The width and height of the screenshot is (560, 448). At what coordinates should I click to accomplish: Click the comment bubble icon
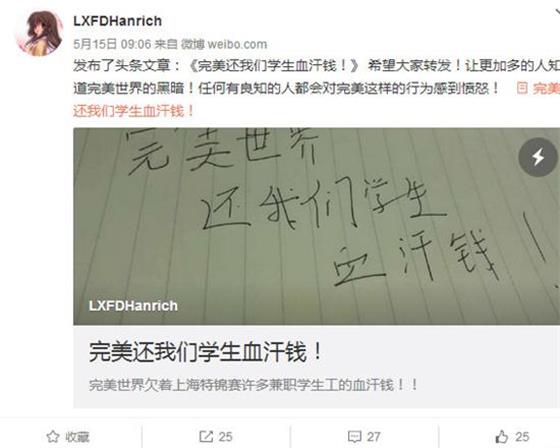click(354, 437)
